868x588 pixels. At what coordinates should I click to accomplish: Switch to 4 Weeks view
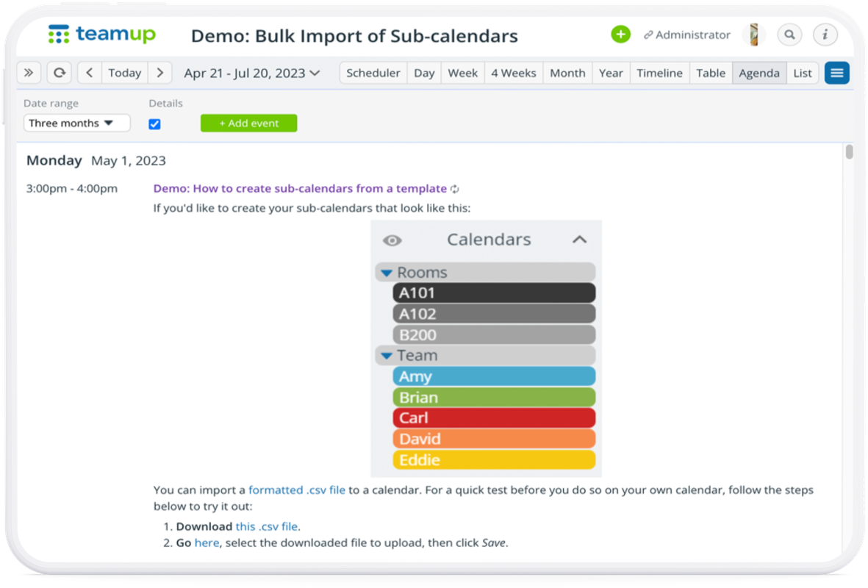point(514,73)
